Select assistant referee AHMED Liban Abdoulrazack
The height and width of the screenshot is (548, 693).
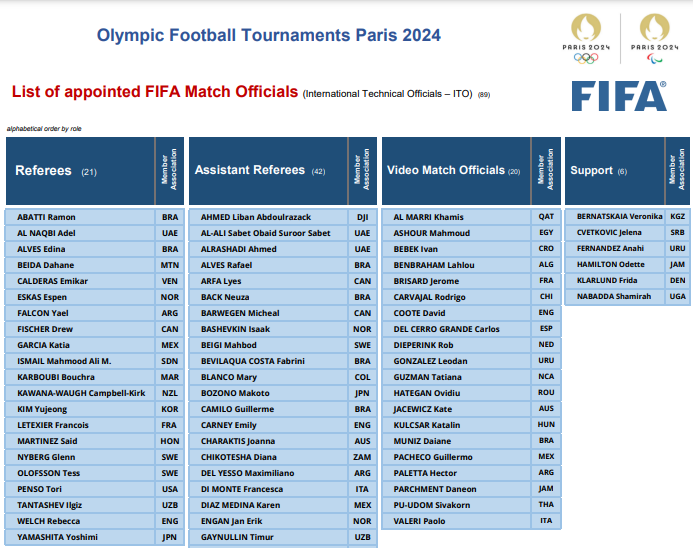click(256, 217)
